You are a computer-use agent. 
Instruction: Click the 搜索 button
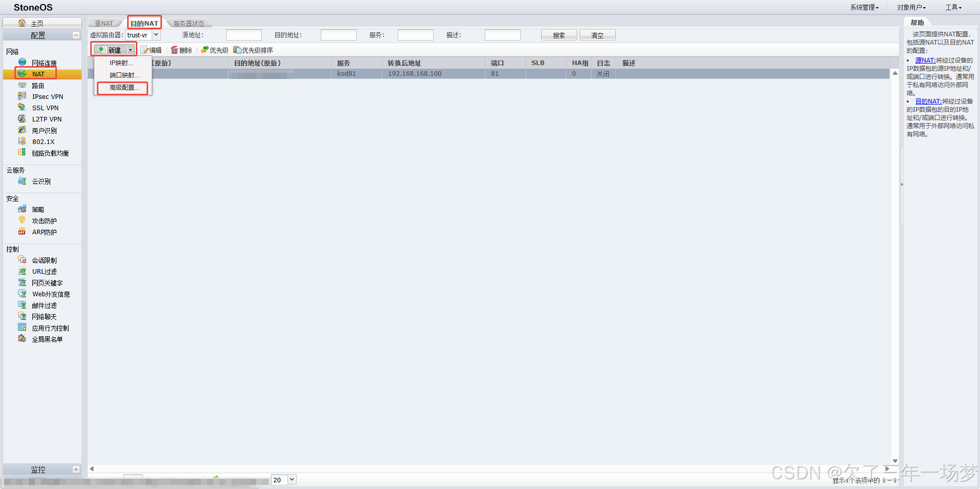tap(559, 35)
